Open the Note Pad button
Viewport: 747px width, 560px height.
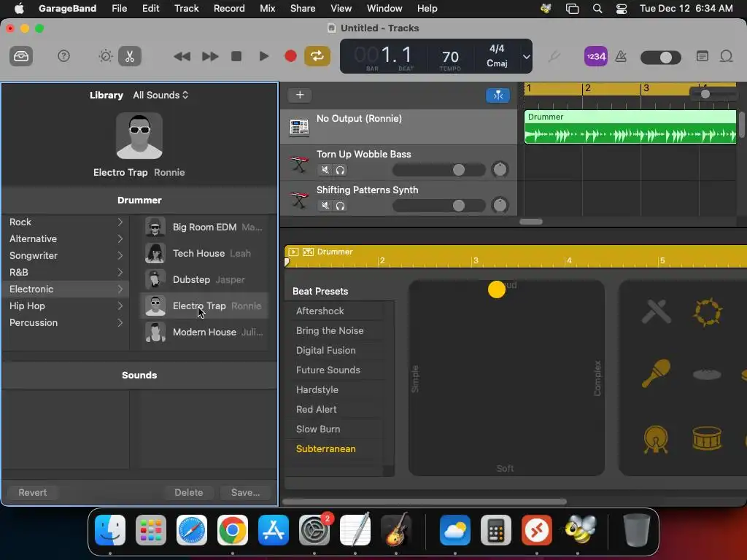(703, 56)
